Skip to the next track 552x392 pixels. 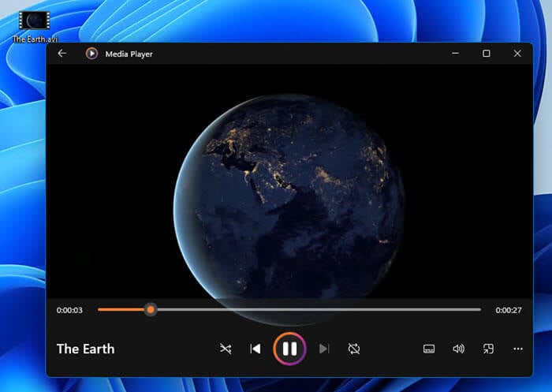(324, 349)
